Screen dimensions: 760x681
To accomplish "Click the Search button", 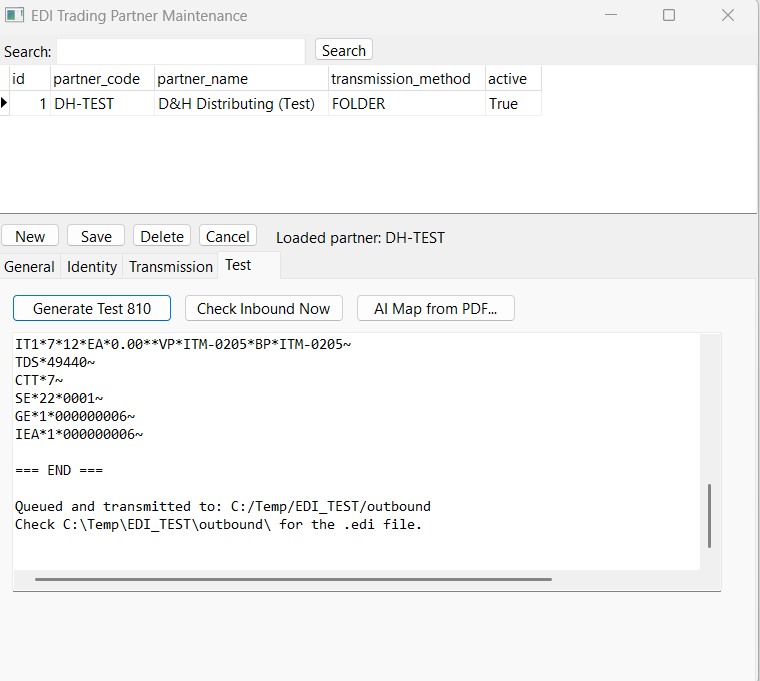I will pyautogui.click(x=344, y=50).
